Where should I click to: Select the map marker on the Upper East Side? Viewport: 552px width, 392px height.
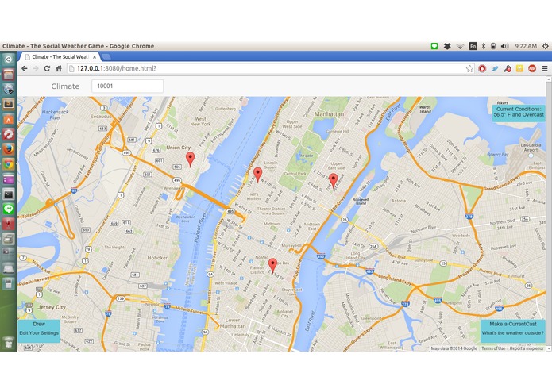(333, 180)
